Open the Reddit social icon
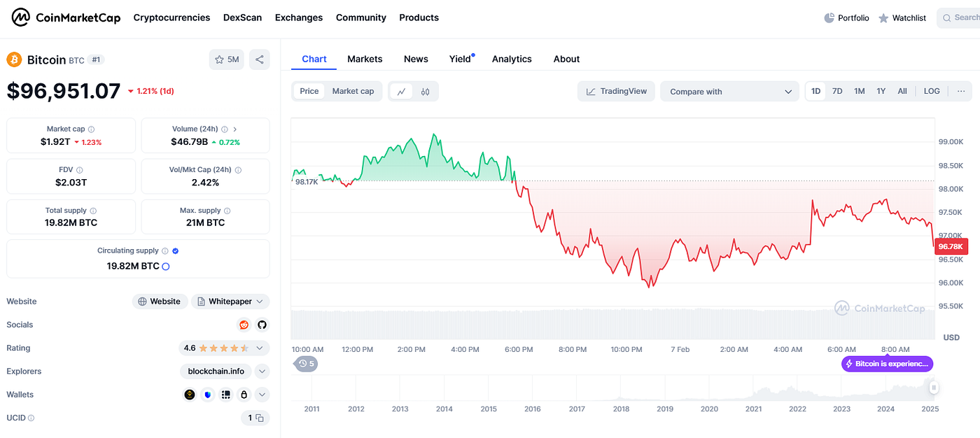The width and height of the screenshot is (980, 438). (x=244, y=325)
